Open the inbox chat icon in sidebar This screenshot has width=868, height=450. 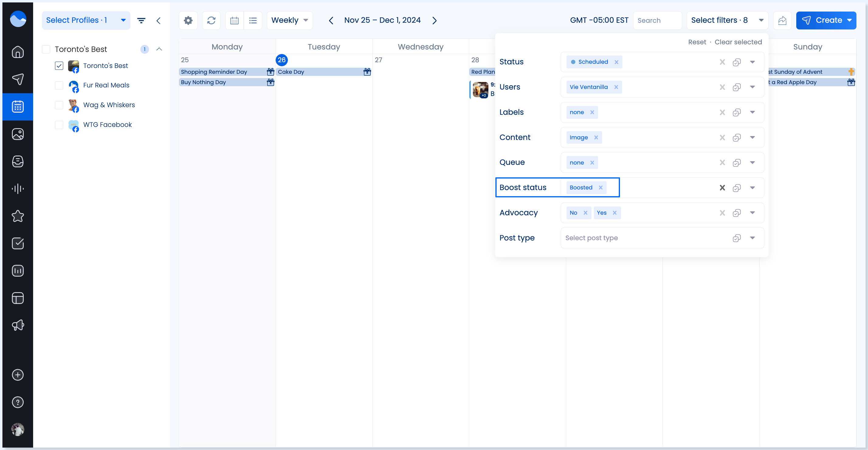coord(18,161)
